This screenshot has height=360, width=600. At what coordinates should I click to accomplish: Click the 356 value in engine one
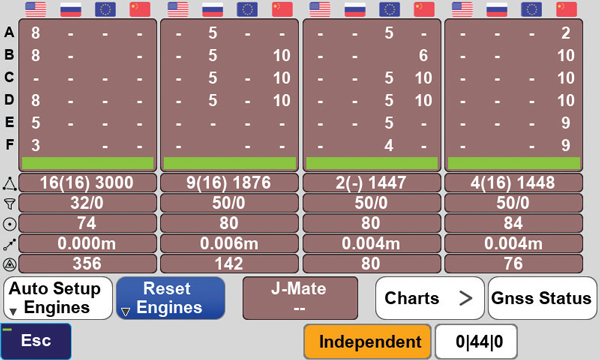(x=87, y=264)
